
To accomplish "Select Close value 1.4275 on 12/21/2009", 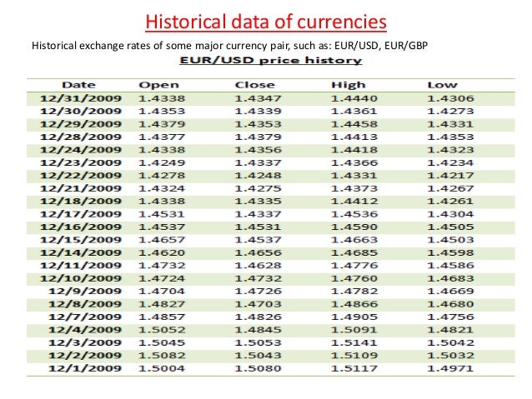I will [x=258, y=189].
